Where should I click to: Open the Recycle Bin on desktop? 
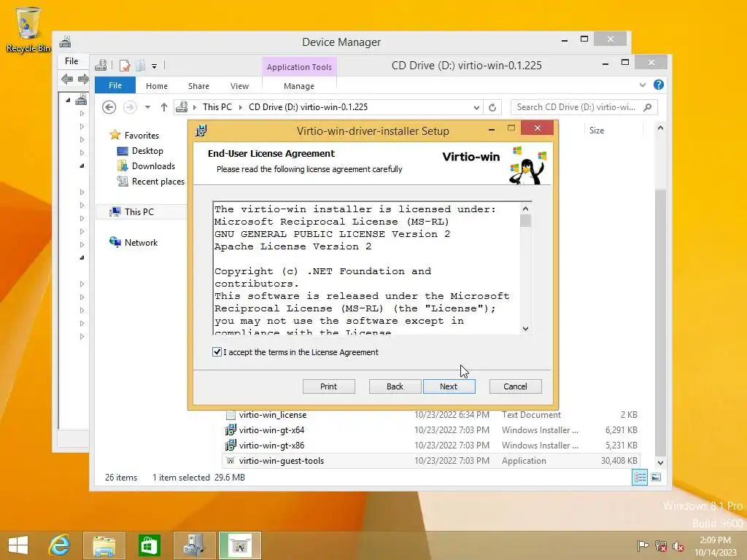[28, 29]
